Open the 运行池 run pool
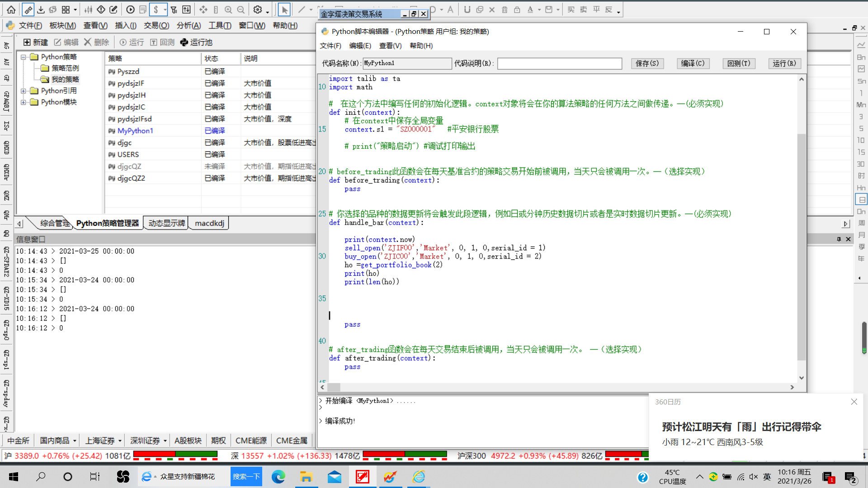The width and height of the screenshot is (868, 488). point(196,42)
